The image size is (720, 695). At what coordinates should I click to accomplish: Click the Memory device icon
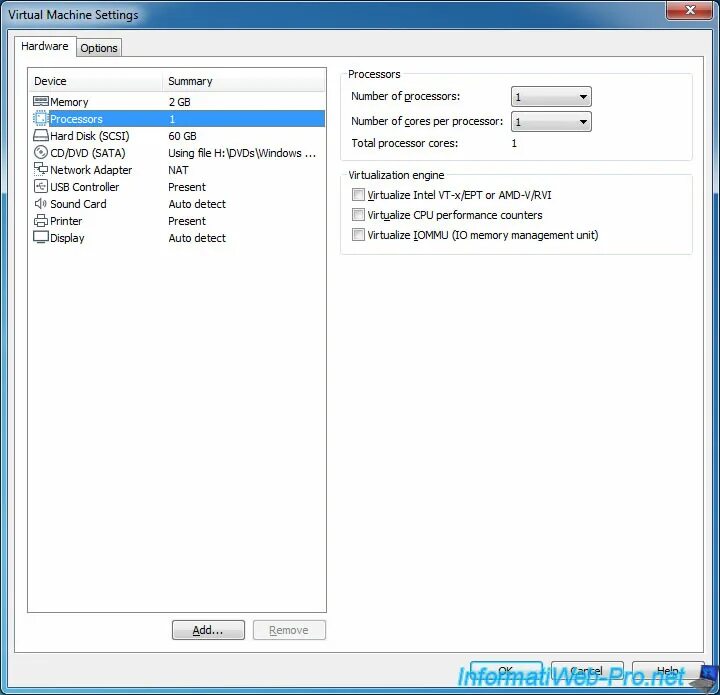[x=40, y=101]
